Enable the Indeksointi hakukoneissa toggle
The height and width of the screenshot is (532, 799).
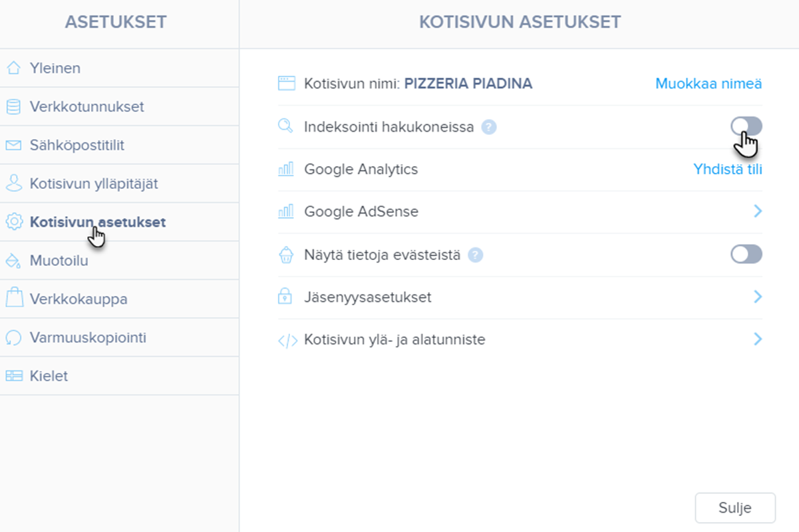pyautogui.click(x=746, y=126)
